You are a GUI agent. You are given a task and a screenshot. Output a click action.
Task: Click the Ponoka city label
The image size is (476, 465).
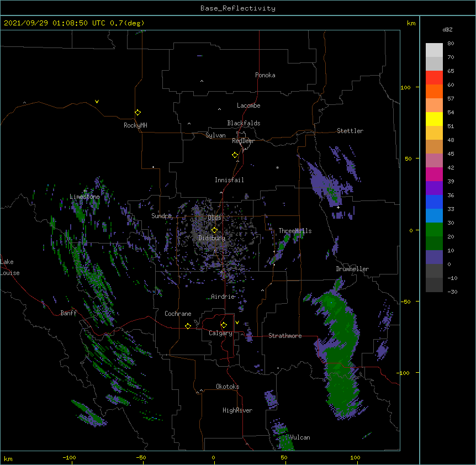pyautogui.click(x=265, y=75)
